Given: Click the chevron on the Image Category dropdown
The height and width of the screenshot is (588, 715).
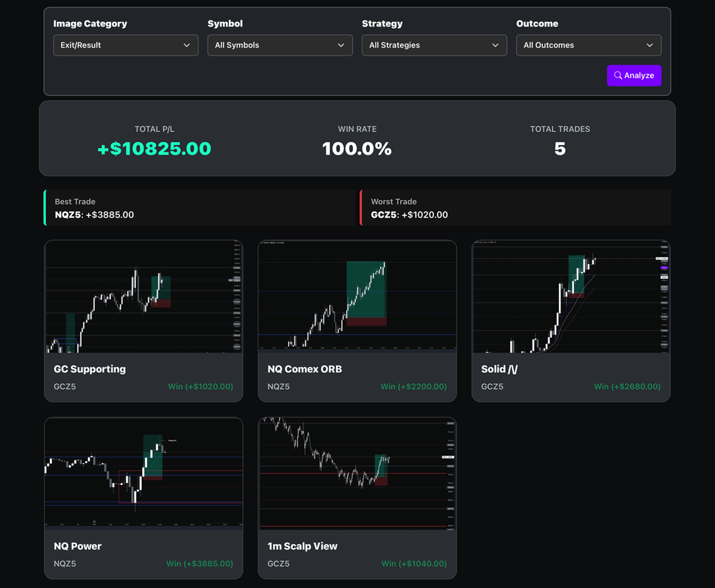Looking at the screenshot, I should click(x=186, y=45).
